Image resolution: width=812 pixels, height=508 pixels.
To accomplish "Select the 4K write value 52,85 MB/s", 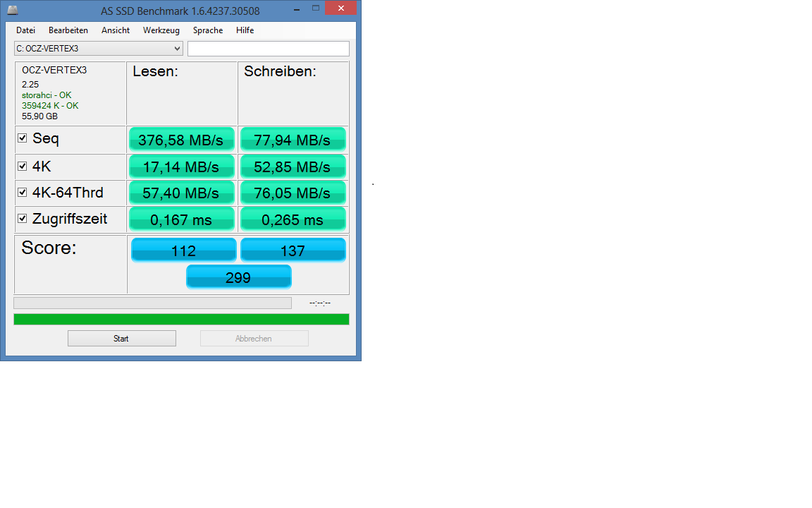I will [293, 167].
